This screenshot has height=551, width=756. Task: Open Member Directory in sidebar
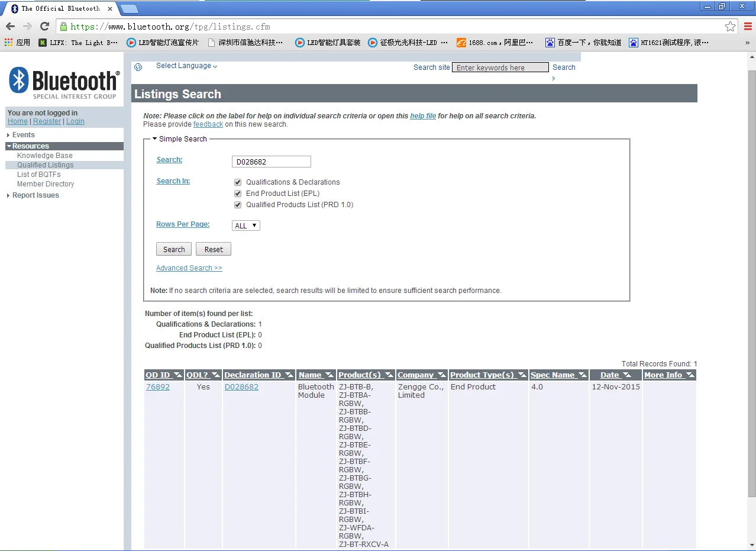point(46,184)
